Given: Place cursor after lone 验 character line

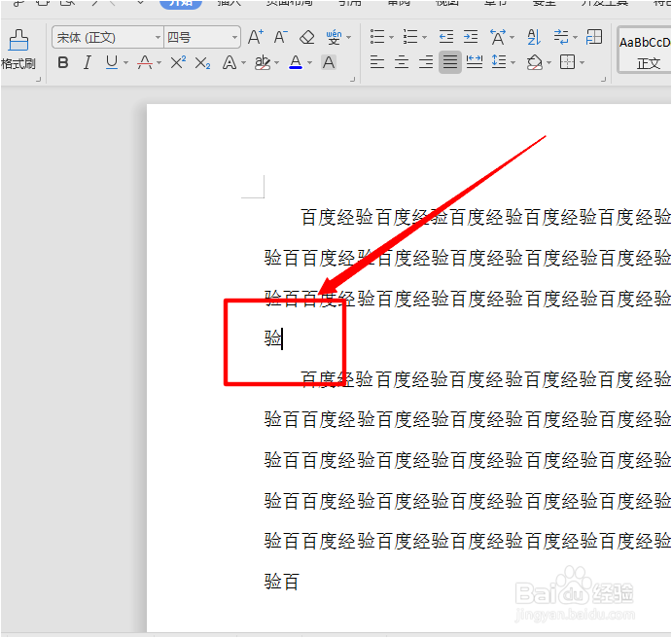Looking at the screenshot, I should click(283, 338).
